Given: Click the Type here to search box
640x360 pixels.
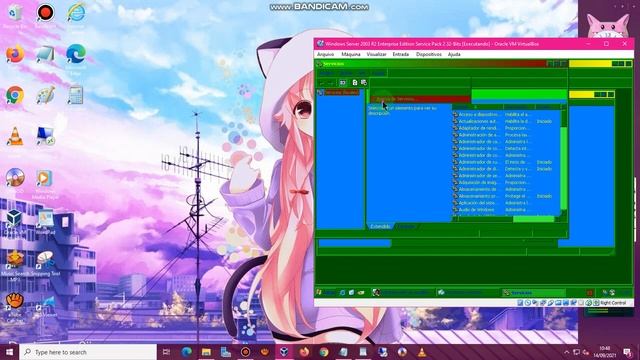Looking at the screenshot, I should [88, 352].
